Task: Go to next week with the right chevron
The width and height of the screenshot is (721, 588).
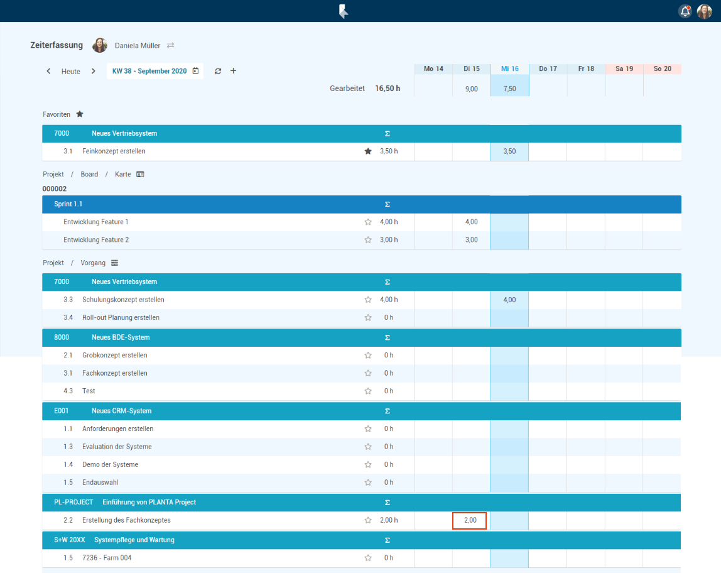Action: pyautogui.click(x=94, y=71)
